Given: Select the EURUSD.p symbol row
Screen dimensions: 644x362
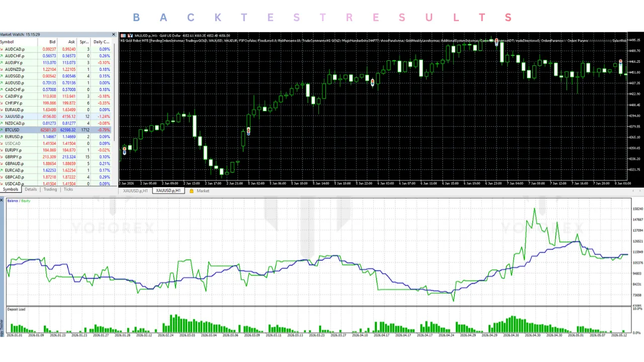Looking at the screenshot, I should 56,137.
